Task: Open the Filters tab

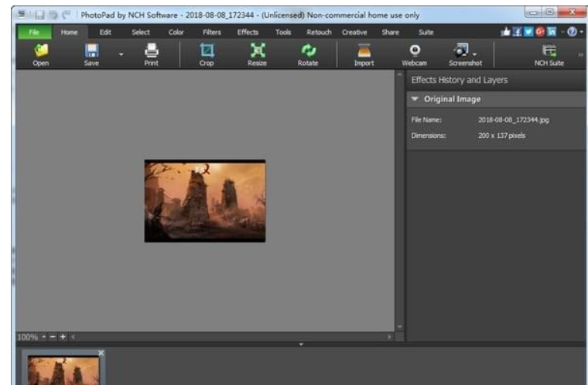Action: pyautogui.click(x=212, y=33)
